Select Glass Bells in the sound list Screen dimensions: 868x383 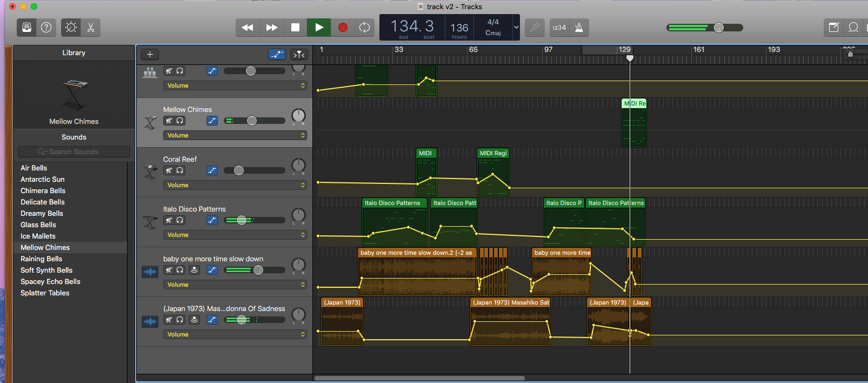(x=38, y=224)
